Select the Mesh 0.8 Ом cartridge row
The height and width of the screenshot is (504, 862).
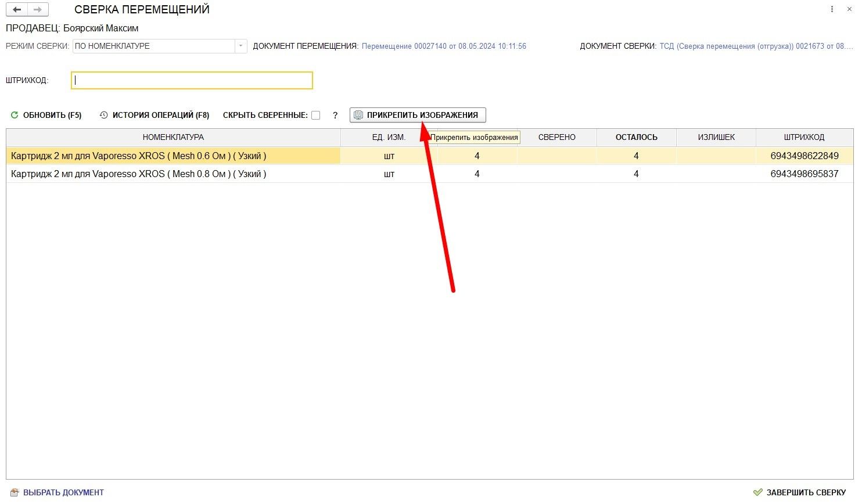click(x=138, y=174)
